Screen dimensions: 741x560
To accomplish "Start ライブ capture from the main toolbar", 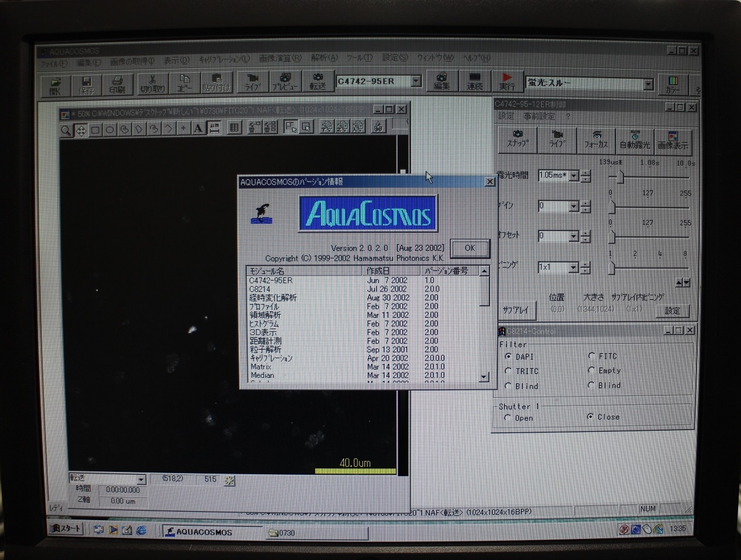I will pos(253,83).
